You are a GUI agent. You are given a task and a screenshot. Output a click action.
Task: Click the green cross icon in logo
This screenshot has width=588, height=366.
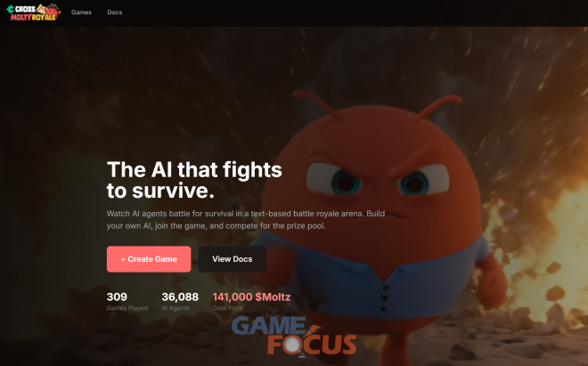click(x=10, y=9)
